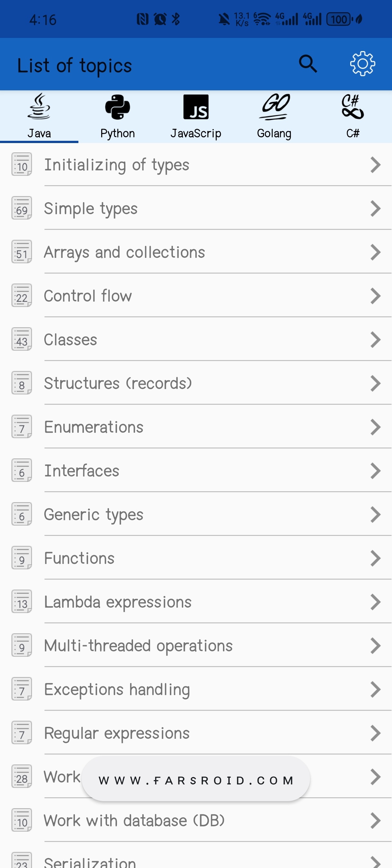Image resolution: width=392 pixels, height=868 pixels.
Task: Tap the 43 count icon beside Classes
Action: point(22,339)
